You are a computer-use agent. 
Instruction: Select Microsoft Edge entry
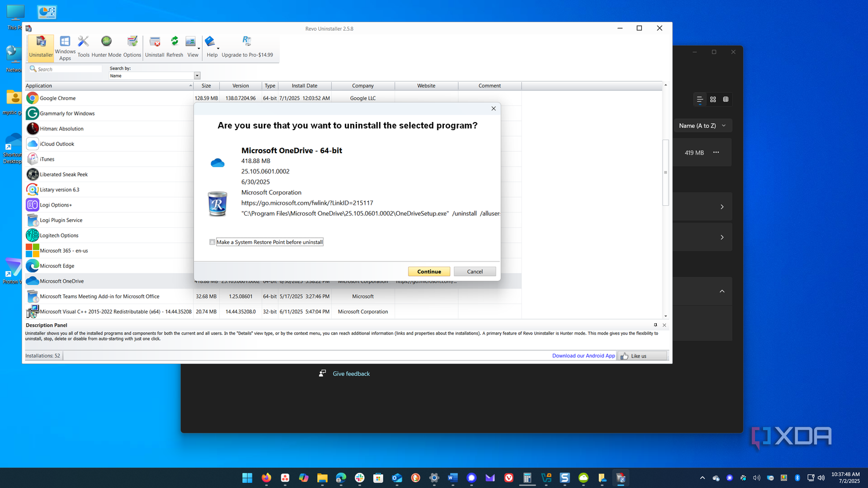[x=109, y=266]
